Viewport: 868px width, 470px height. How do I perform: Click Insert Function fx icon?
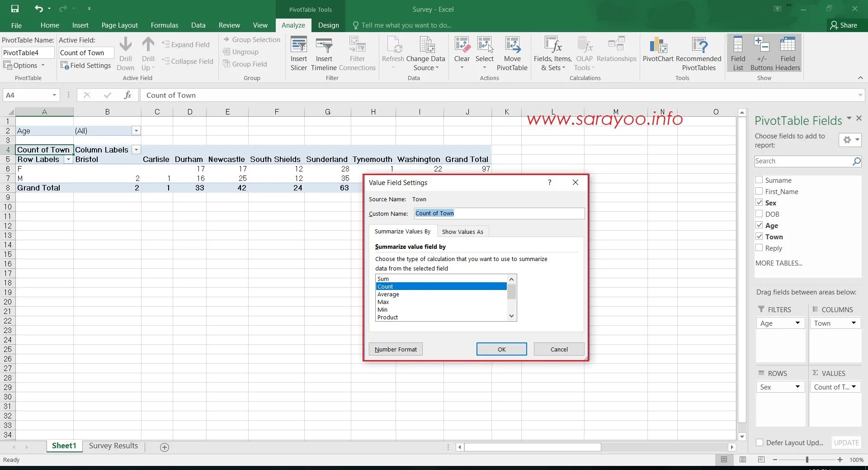pyautogui.click(x=128, y=95)
